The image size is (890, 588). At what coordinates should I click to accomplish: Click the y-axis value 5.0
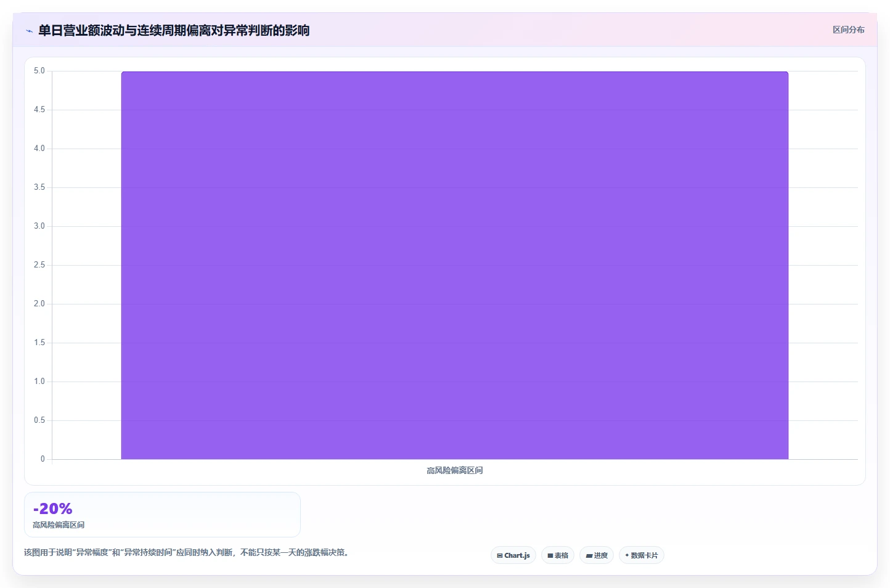(39, 71)
